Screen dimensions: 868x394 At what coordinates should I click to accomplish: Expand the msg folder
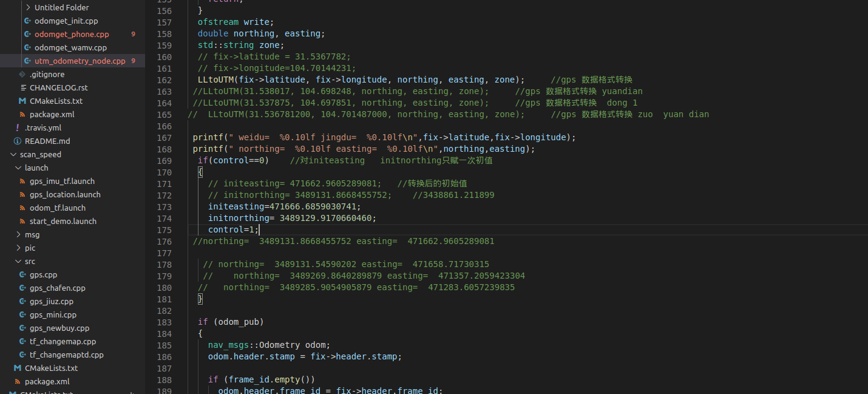click(18, 234)
